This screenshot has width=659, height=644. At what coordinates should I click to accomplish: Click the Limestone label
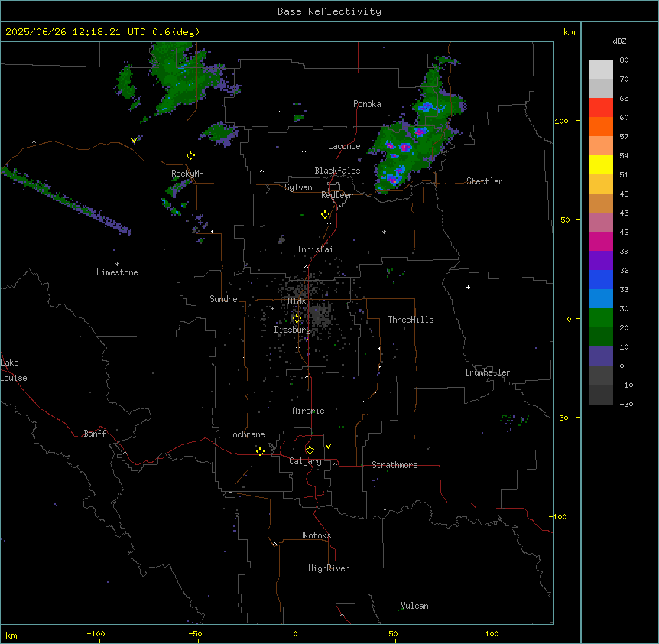click(x=117, y=272)
